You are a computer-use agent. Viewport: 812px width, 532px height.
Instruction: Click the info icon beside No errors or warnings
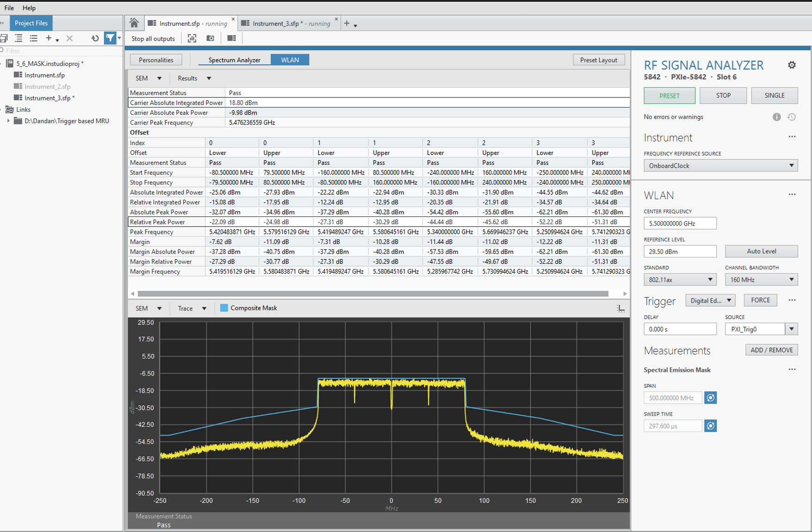tap(777, 117)
